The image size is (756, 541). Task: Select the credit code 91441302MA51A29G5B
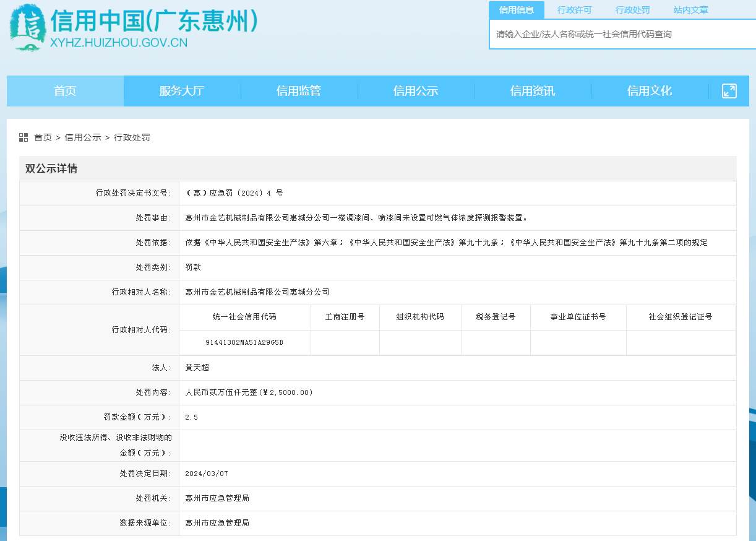point(244,342)
